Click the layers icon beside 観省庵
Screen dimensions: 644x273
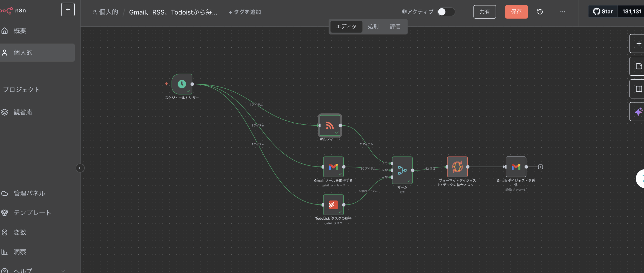pos(5,112)
